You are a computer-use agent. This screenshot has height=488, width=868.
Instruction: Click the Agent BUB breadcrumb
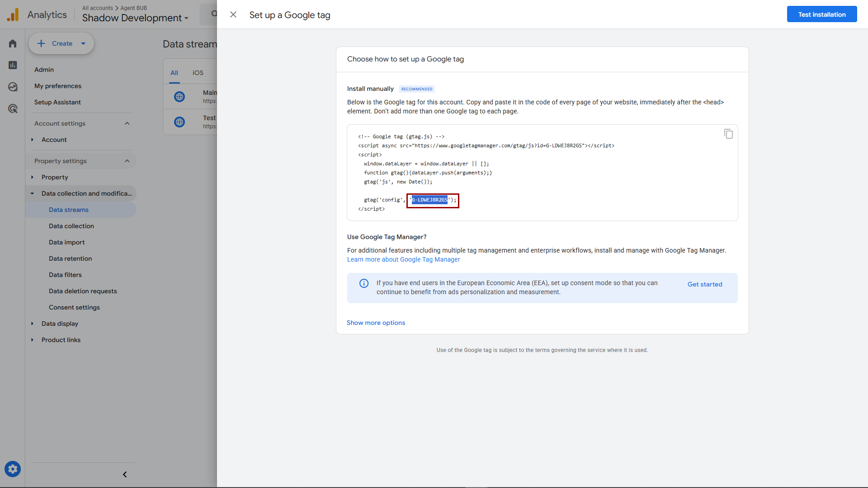pyautogui.click(x=134, y=8)
